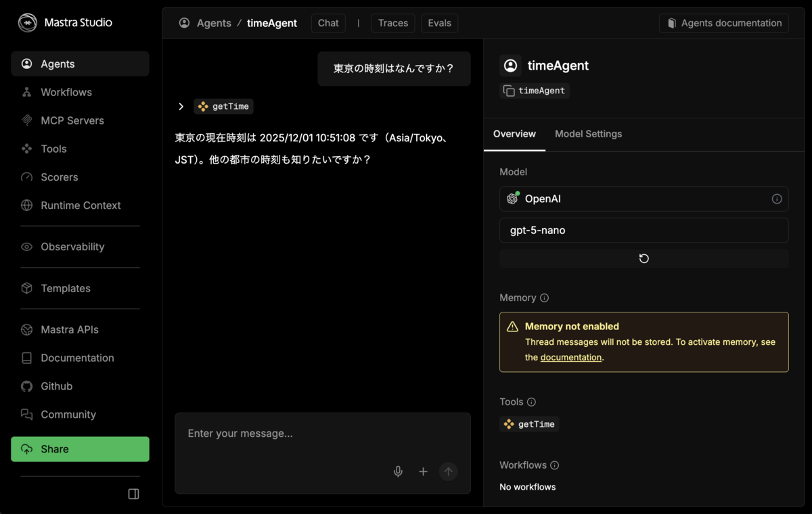Open Agents in the sidebar
The image size is (812, 514).
[80, 64]
